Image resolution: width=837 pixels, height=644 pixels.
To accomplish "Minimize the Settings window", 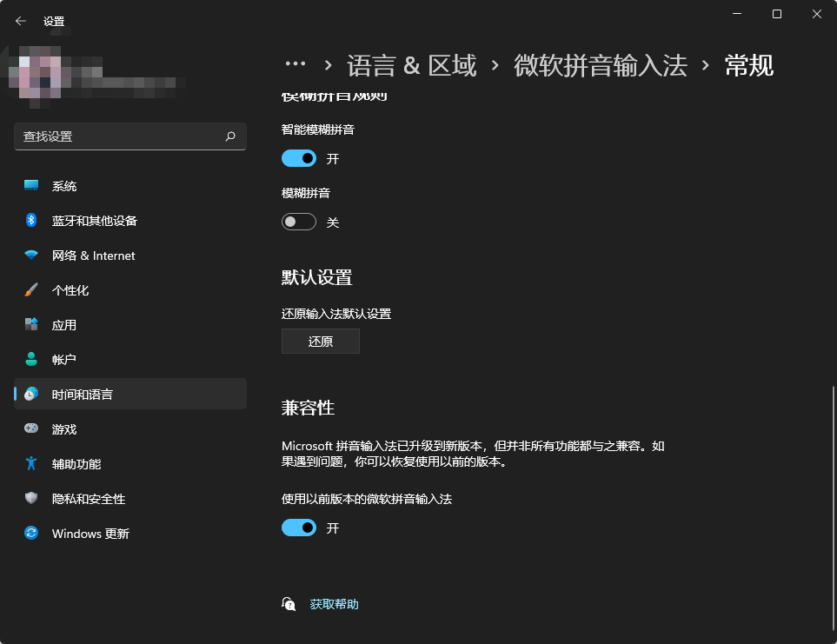I will click(737, 14).
